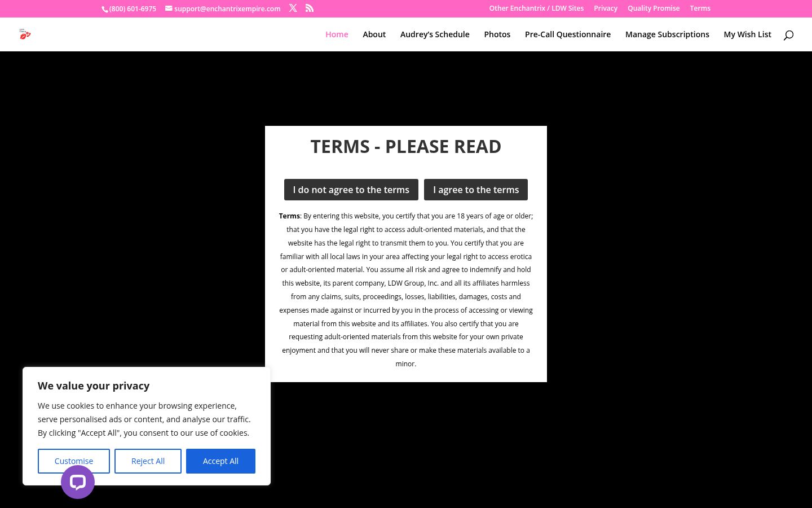This screenshot has height=508, width=812.
Task: Select Manage Subscriptions in navigation
Action: coord(667,34)
